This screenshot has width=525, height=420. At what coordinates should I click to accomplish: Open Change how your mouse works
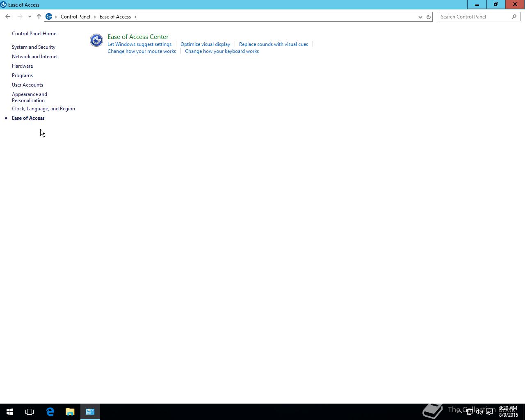[142, 51]
